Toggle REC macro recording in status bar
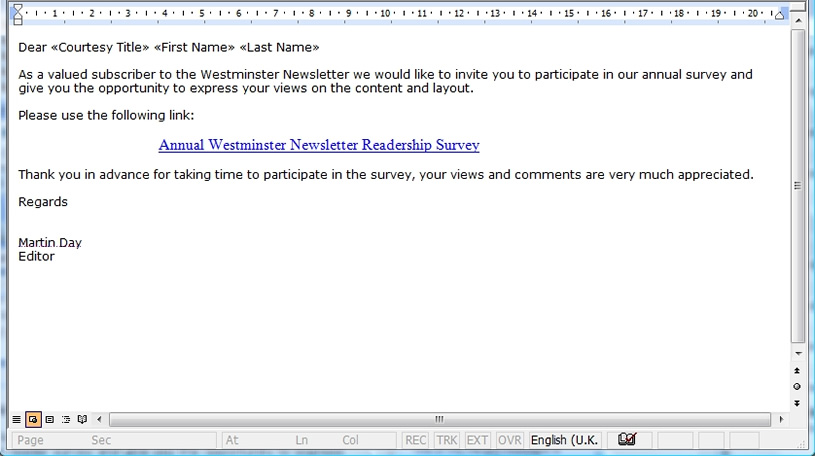 click(x=415, y=440)
